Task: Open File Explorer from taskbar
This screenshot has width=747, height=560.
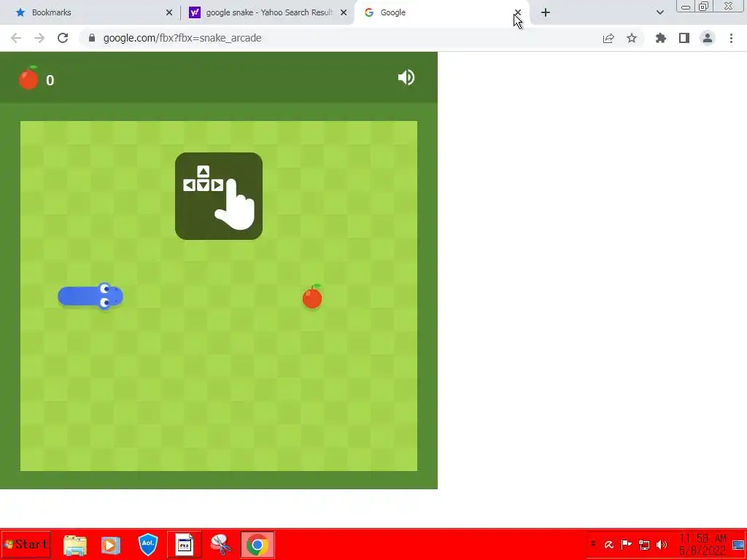Action: pos(75,545)
